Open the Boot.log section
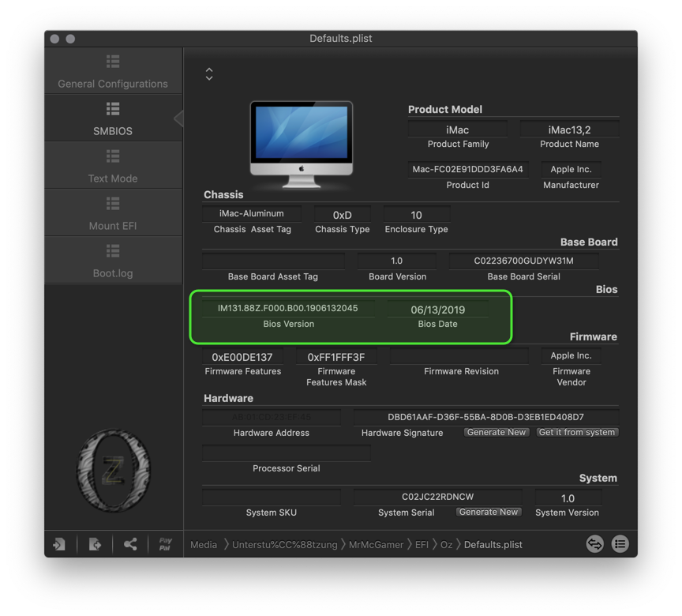The width and height of the screenshot is (682, 616). pyautogui.click(x=113, y=261)
